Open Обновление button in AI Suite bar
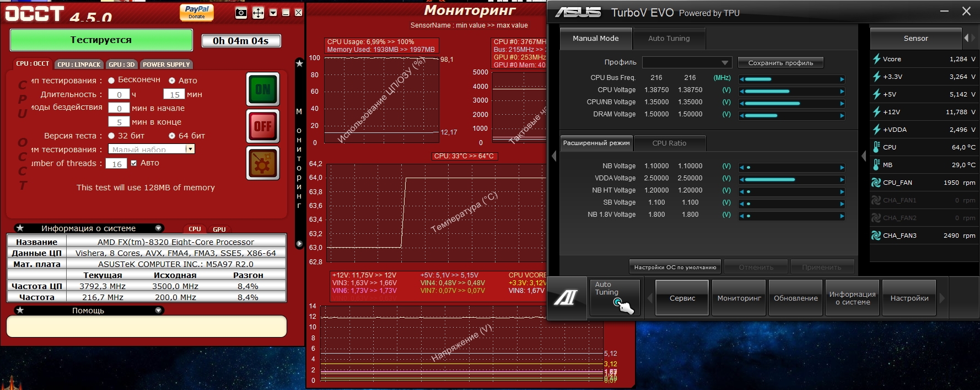This screenshot has width=980, height=390. [x=796, y=298]
